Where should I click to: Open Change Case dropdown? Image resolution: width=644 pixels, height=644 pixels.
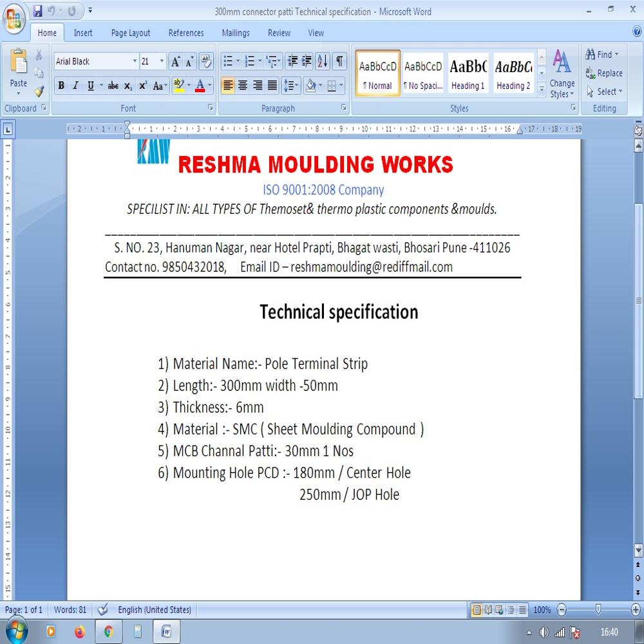pyautogui.click(x=159, y=86)
